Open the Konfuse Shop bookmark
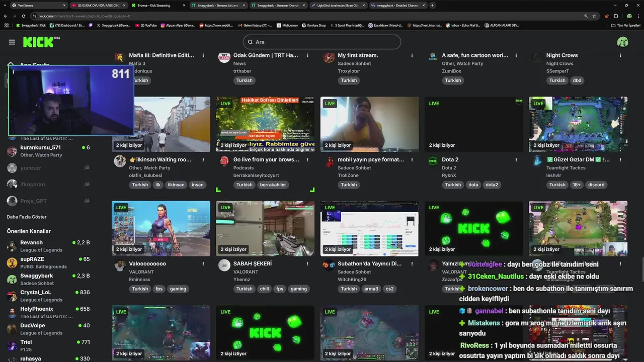 point(314,25)
